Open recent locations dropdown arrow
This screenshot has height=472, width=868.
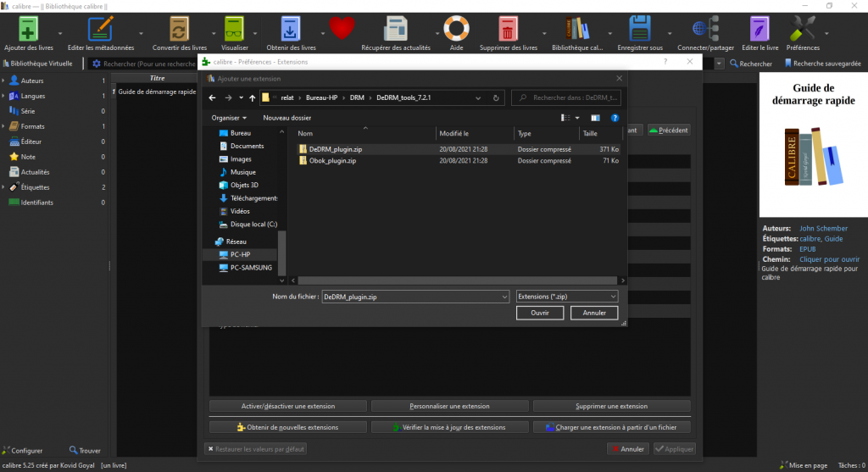241,98
